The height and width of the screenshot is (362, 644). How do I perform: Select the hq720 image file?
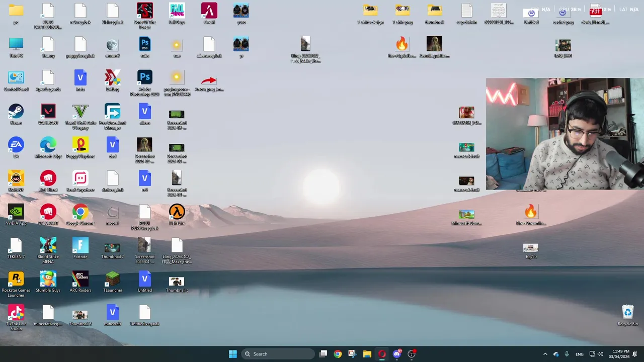point(531,250)
